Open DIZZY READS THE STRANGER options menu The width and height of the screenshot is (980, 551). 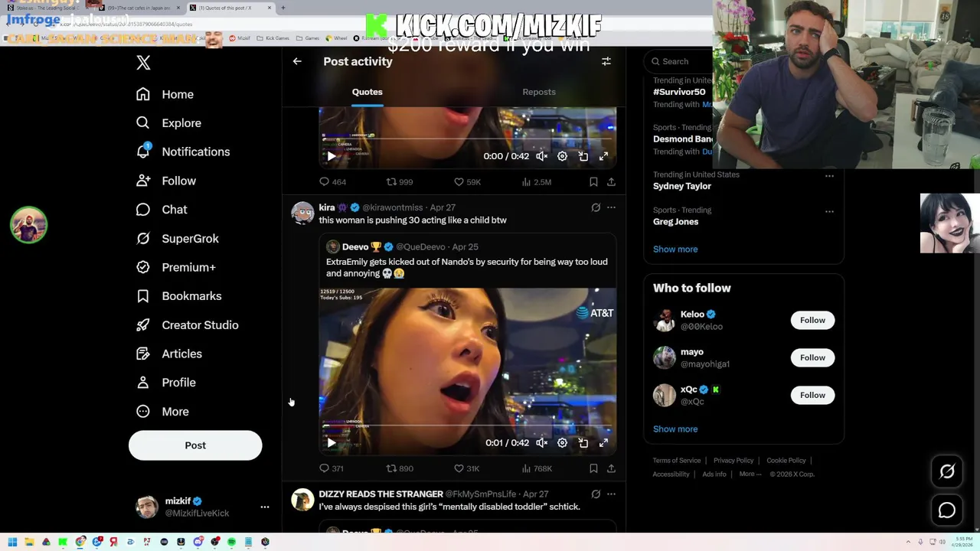[611, 494]
